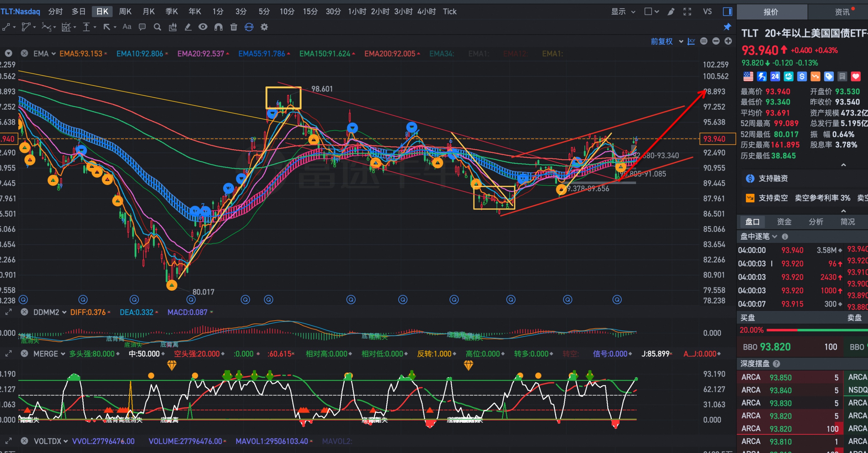Select the magnet snap drawing tool
868x453 pixels.
(218, 27)
